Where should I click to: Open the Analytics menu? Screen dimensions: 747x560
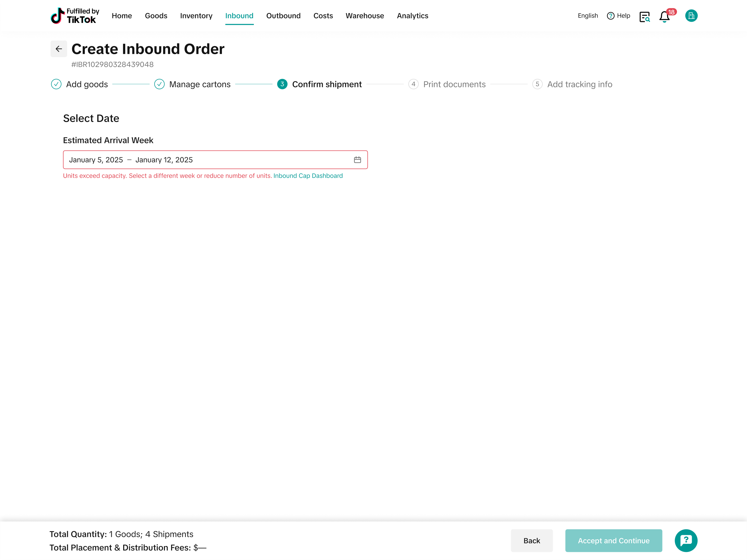[x=412, y=16]
